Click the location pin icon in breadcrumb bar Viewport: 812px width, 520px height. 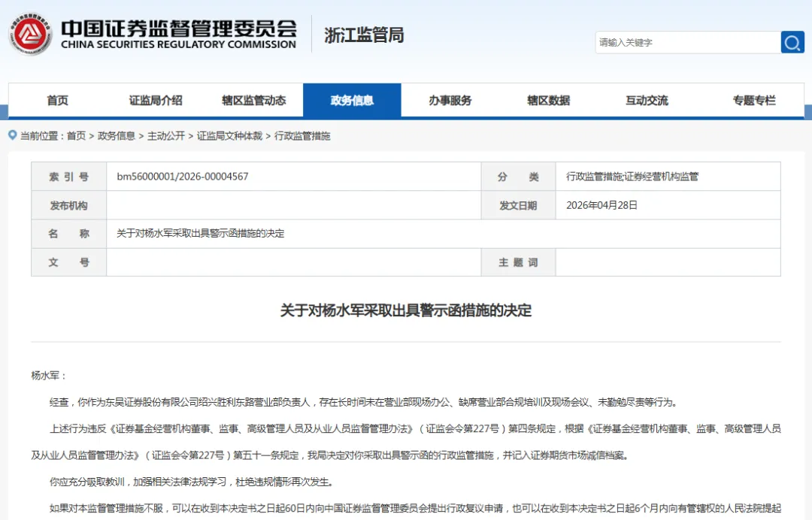[11, 136]
